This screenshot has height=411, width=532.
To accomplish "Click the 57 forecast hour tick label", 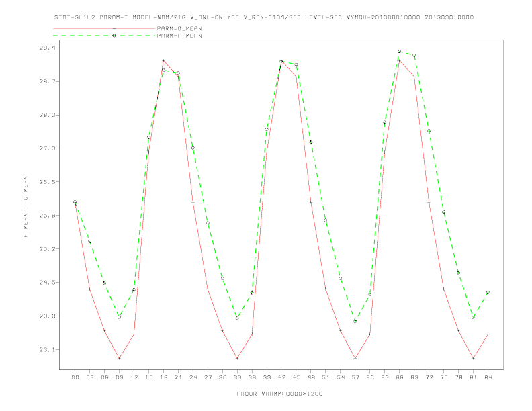I will tap(355, 377).
